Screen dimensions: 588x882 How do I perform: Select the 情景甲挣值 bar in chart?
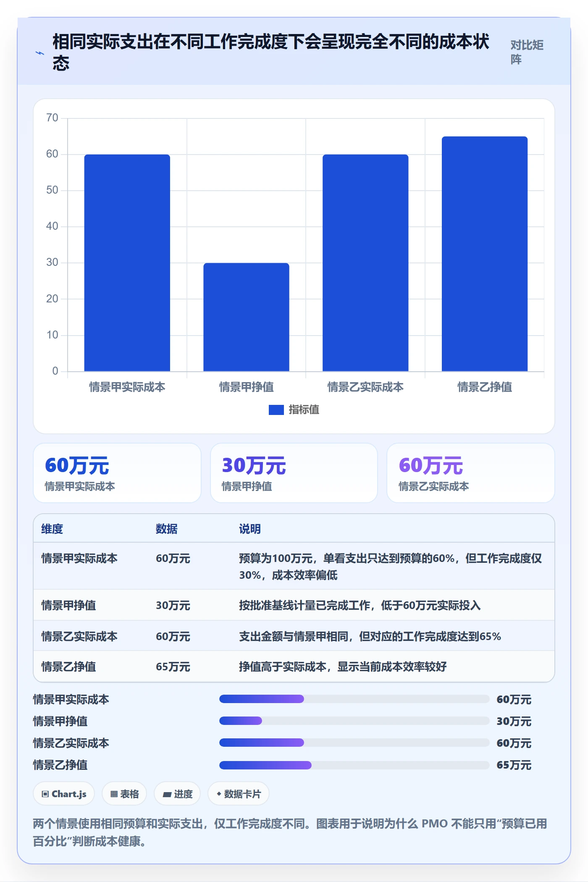[x=247, y=317]
